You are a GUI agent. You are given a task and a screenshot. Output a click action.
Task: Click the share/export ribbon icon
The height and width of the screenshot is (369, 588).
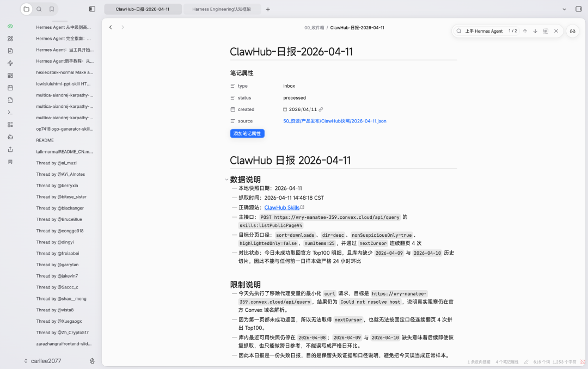(x=10, y=149)
